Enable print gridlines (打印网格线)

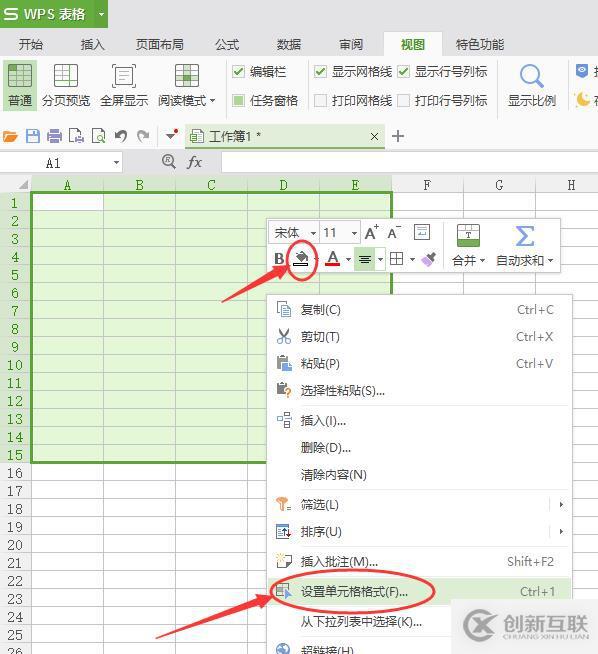[320, 101]
